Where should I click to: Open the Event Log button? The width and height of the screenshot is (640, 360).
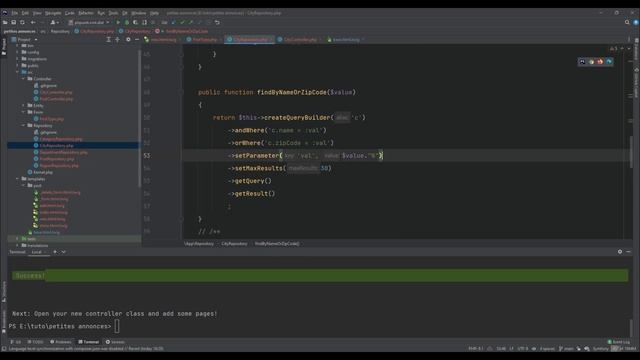tap(619, 342)
